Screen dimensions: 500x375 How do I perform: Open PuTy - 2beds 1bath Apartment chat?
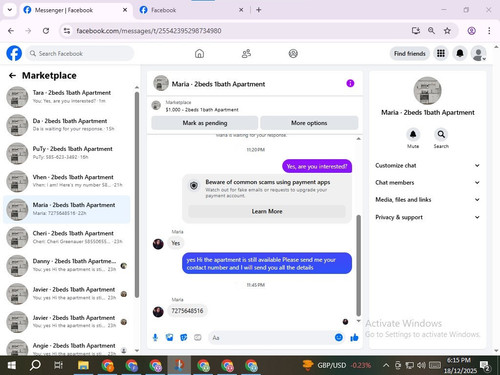coord(67,153)
